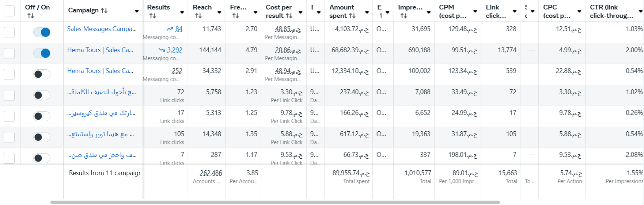Switch on campaign with 72 link clicks
Image resolution: width=644 pixels, height=205 pixels.
42,95
